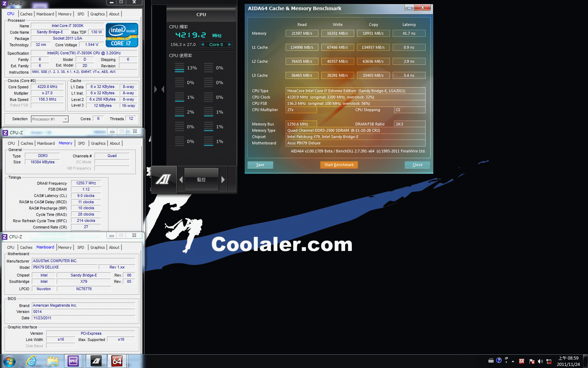The width and height of the screenshot is (588, 368).
Task: Click the Memory Latency field 41.7 ns
Action: click(x=409, y=33)
